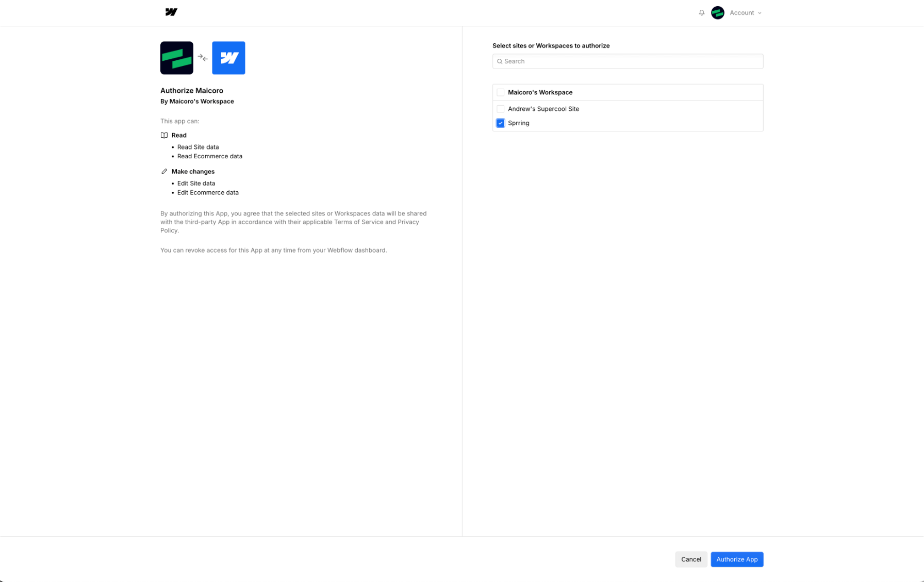Click the "Make changes" label

tap(193, 171)
